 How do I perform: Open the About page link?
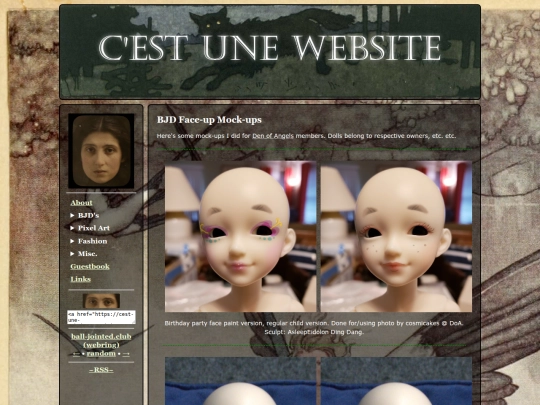(81, 202)
